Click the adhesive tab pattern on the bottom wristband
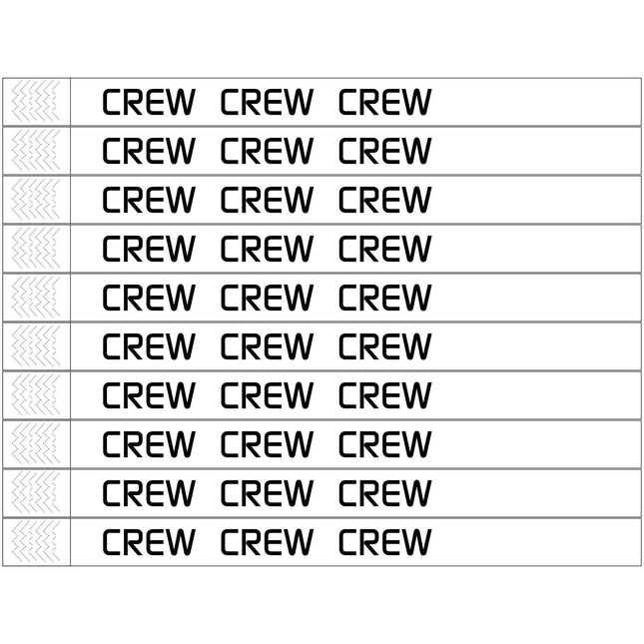644x644 pixels. pos(37,542)
